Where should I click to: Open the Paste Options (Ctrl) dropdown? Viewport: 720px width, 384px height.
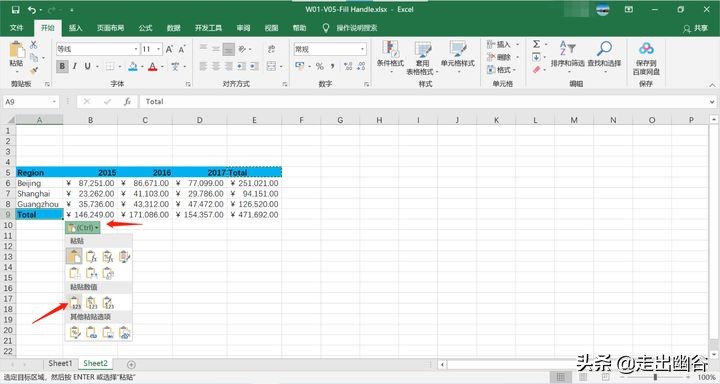[x=83, y=227]
